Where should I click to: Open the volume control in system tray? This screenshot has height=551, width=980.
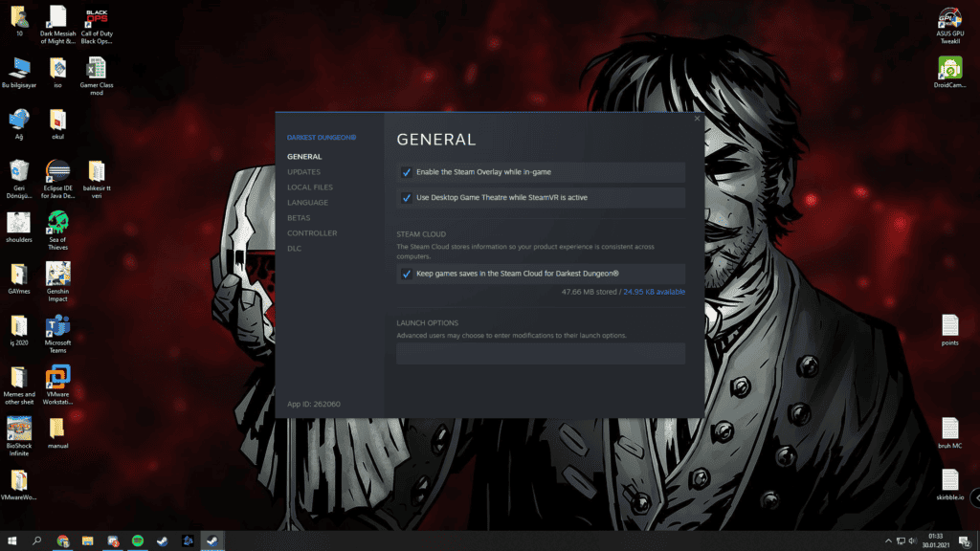912,541
